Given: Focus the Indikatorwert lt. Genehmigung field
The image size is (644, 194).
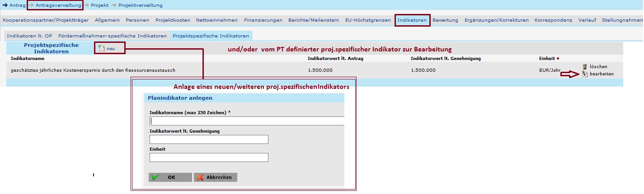Looking at the screenshot, I should pyautogui.click(x=209, y=139).
